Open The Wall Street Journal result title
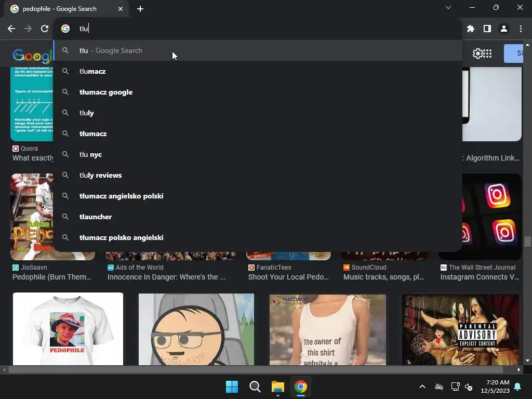This screenshot has height=399, width=532. point(480,277)
